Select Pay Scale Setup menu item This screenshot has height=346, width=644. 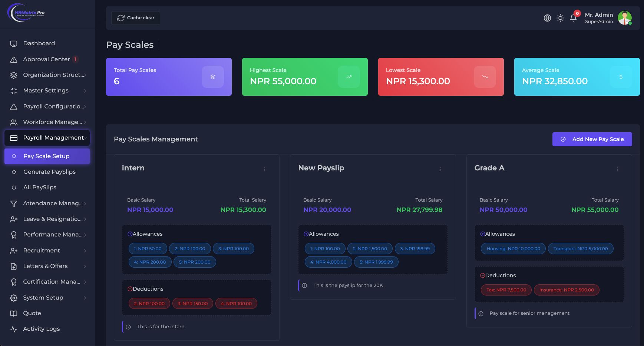tap(47, 156)
